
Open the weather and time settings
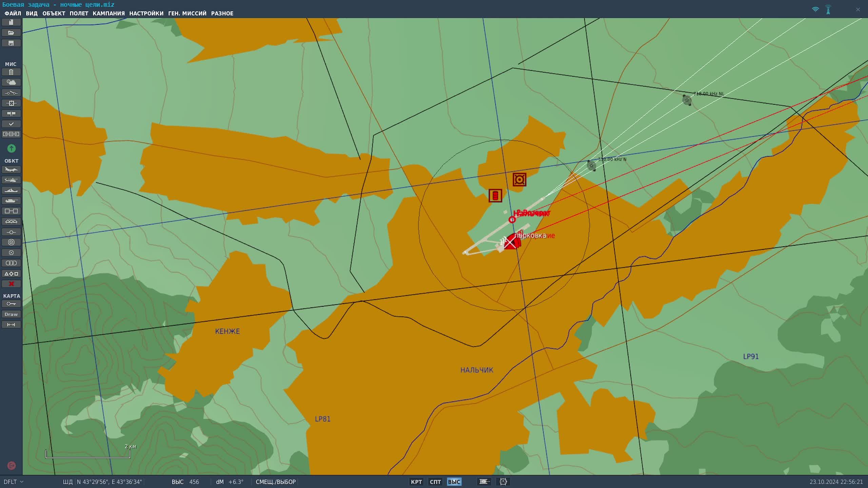click(11, 82)
